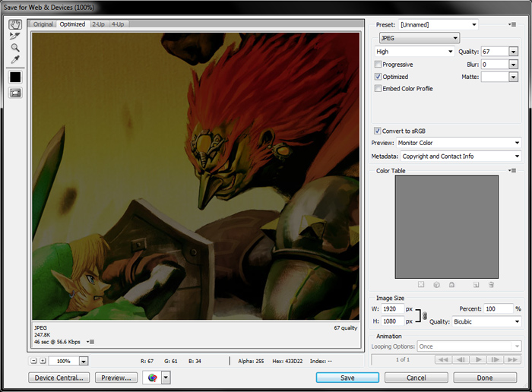Open the Preset dropdown
Screen dimensions: 532x392
pyautogui.click(x=438, y=25)
